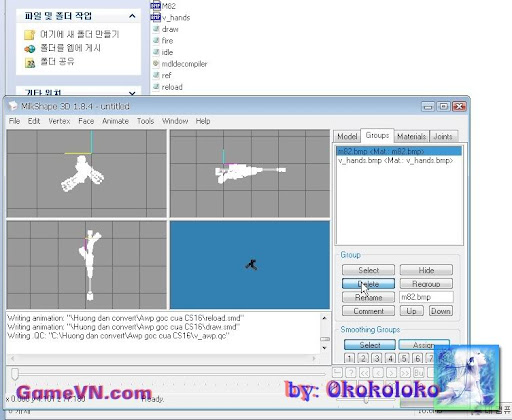Select the reload file icon
The height and width of the screenshot is (420, 512).
tap(156, 87)
